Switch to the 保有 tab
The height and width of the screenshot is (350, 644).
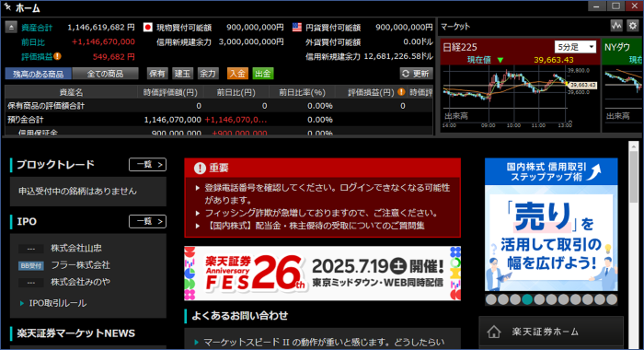pos(157,73)
